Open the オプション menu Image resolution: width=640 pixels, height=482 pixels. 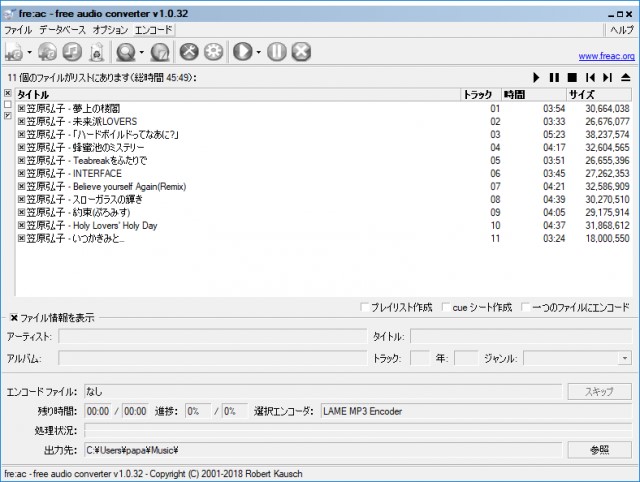(x=110, y=30)
